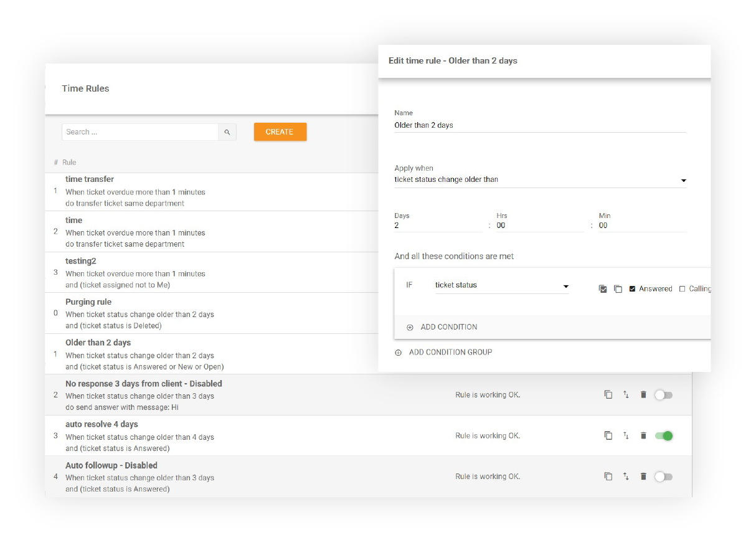The height and width of the screenshot is (542, 756).
Task: Expand the 'ticket status change older than' selector arrow
Action: pyautogui.click(x=683, y=180)
